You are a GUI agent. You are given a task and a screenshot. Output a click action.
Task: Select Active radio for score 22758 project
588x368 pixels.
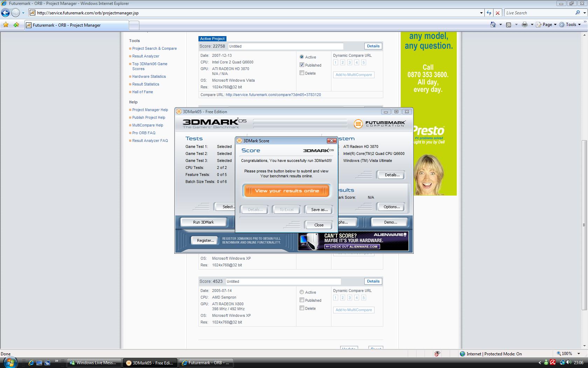[302, 57]
